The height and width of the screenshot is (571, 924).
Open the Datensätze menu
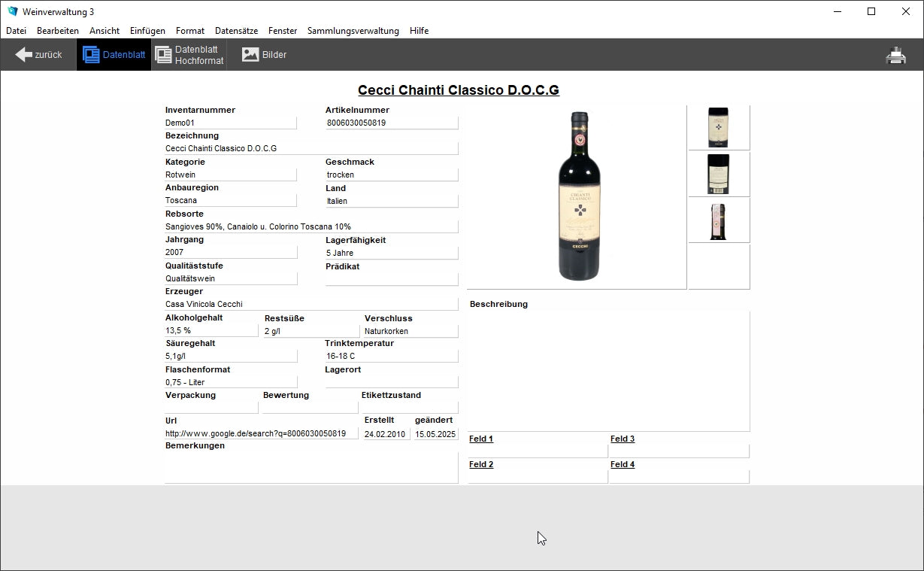[x=236, y=31]
